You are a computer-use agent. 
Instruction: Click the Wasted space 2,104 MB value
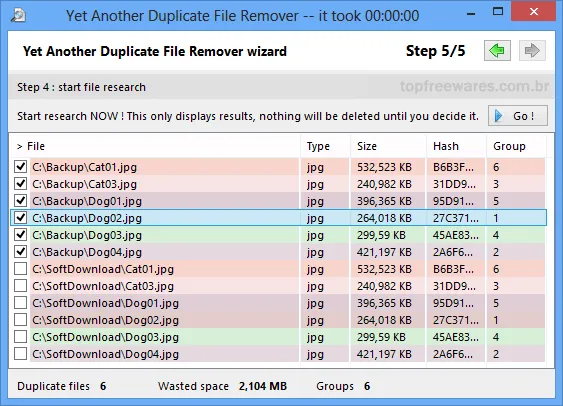(x=263, y=386)
